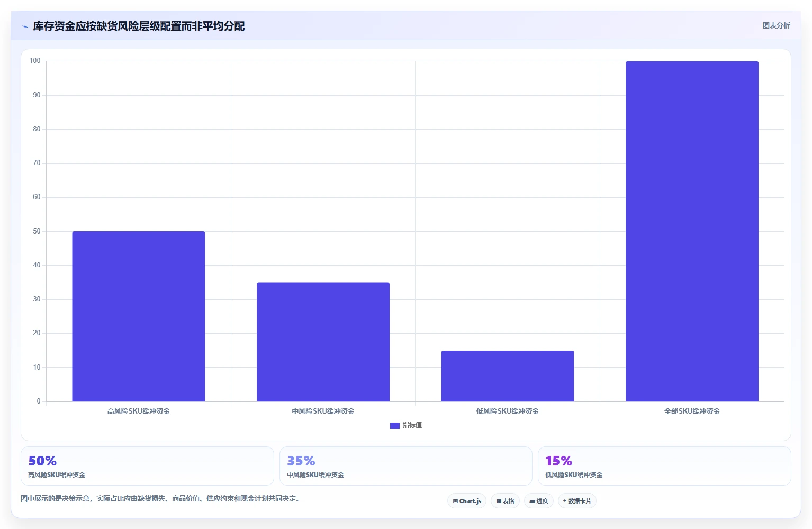Screen dimensions: 812x529
Task: Click the chart title 库存资金应按缺货风险层级配置而非平均分配
Action: (139, 26)
